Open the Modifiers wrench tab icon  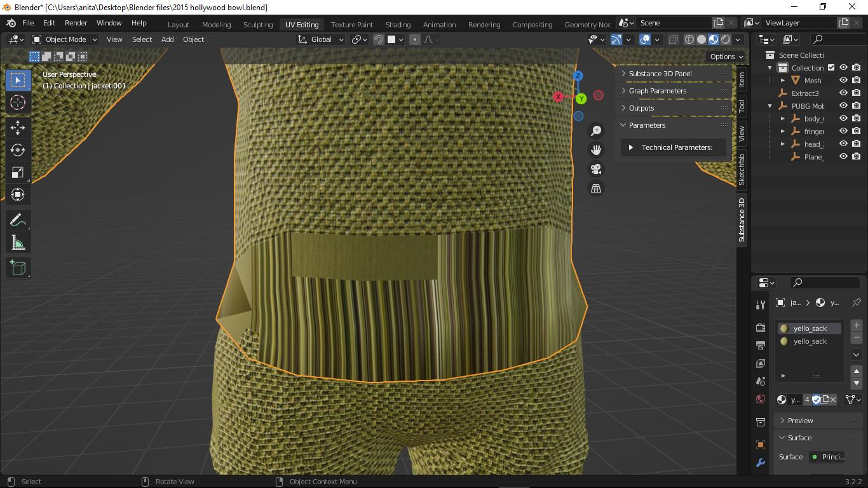click(761, 463)
